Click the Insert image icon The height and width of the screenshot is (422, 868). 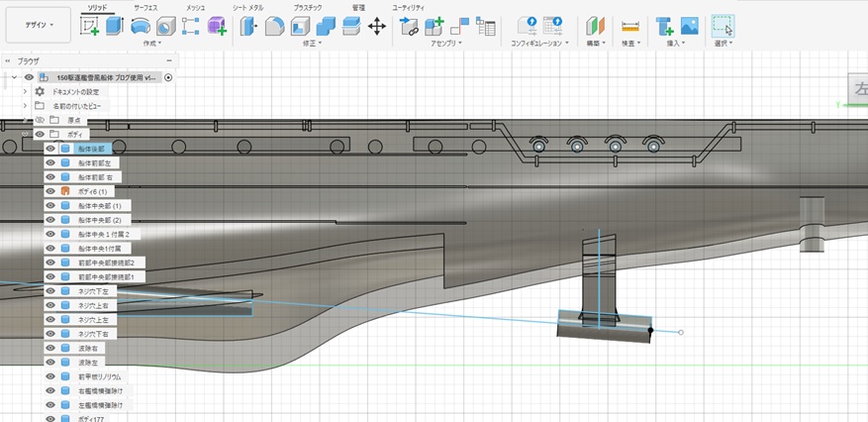[690, 26]
